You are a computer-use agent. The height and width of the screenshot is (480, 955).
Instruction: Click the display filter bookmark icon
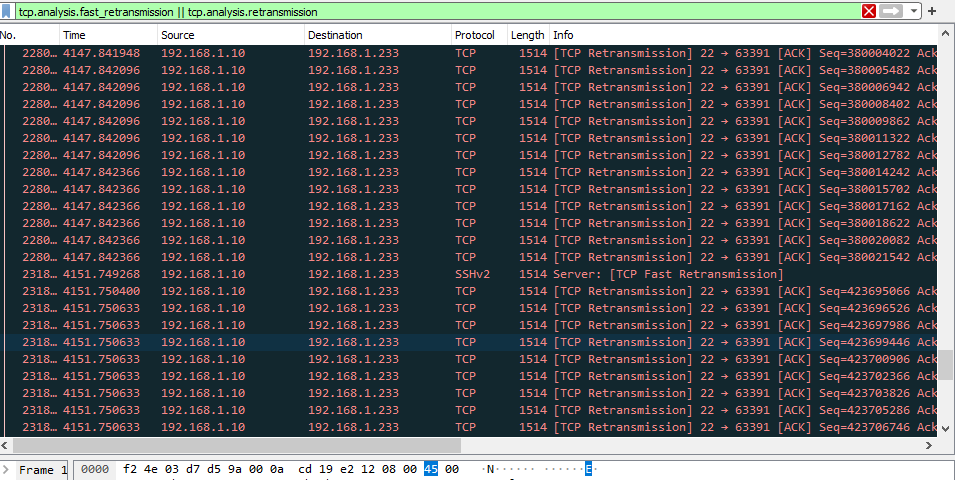pos(6,11)
